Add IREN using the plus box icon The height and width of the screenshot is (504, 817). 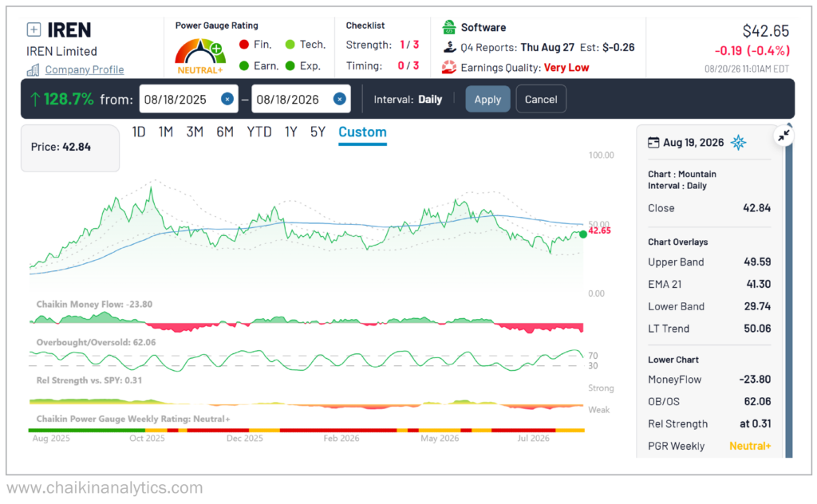[x=34, y=30]
